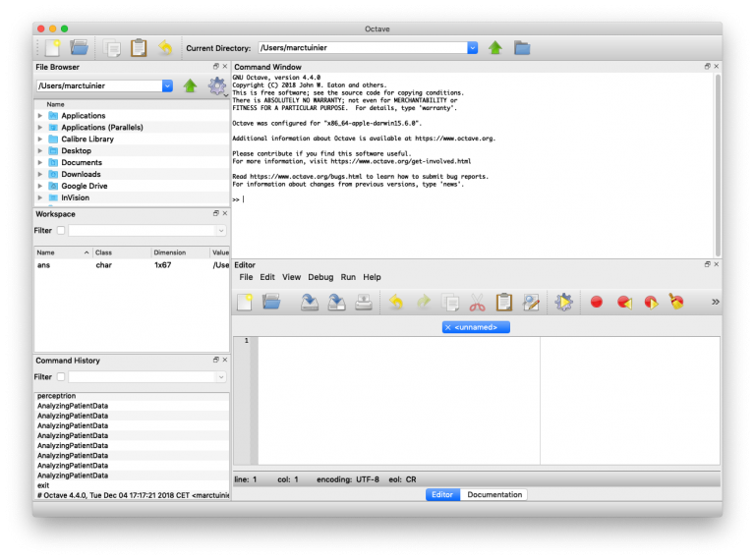Browse directories with blue folder icon
Viewport: 755px width, 560px height.
522,47
